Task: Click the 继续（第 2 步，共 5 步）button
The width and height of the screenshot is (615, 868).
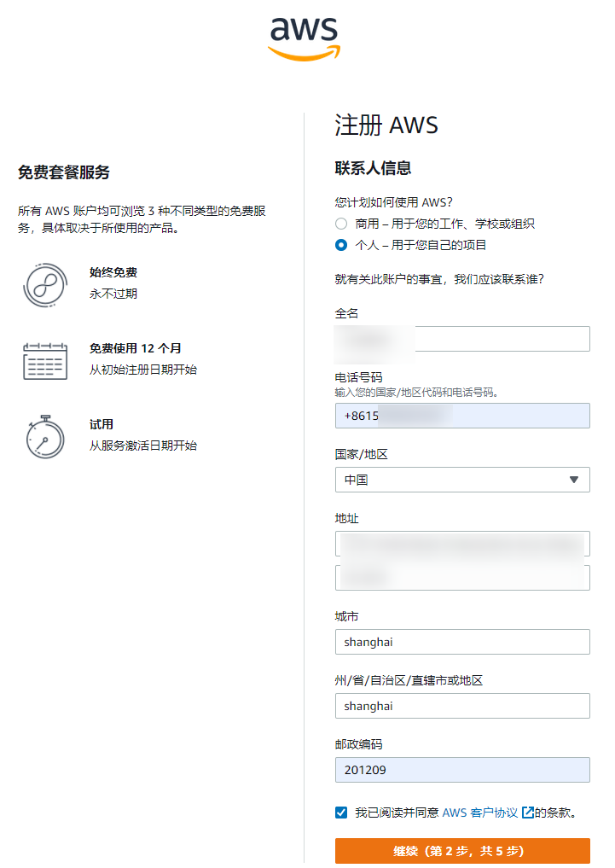Action: (x=462, y=851)
